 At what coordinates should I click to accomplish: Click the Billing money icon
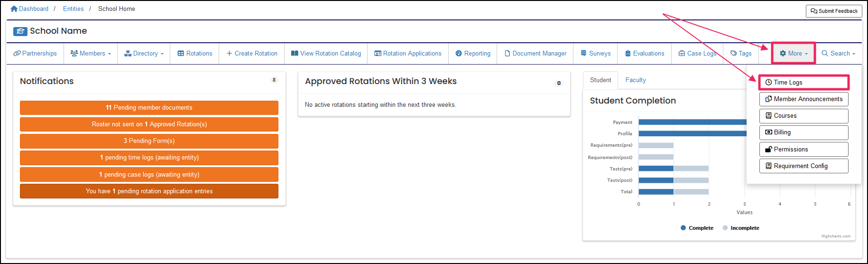click(x=769, y=132)
